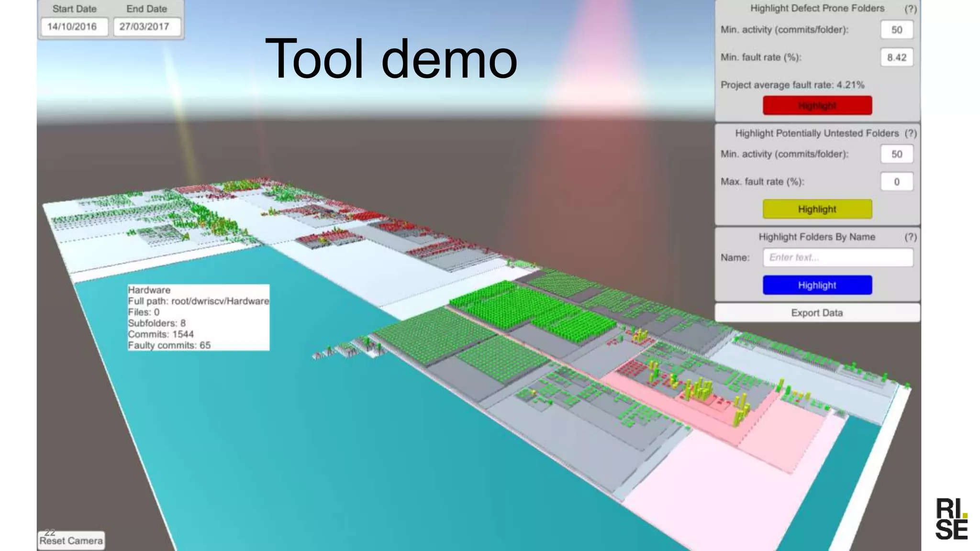Click the red Highlight defect prone button

tap(817, 106)
